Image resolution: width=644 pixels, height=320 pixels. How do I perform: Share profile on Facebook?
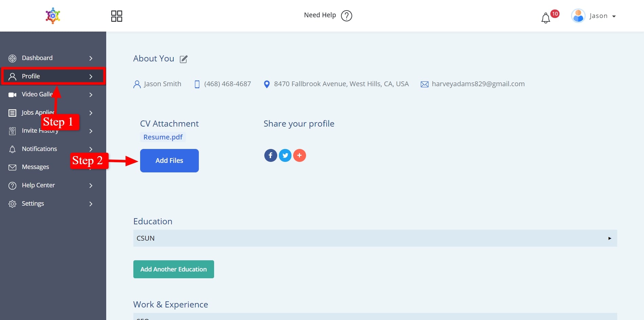pos(270,155)
